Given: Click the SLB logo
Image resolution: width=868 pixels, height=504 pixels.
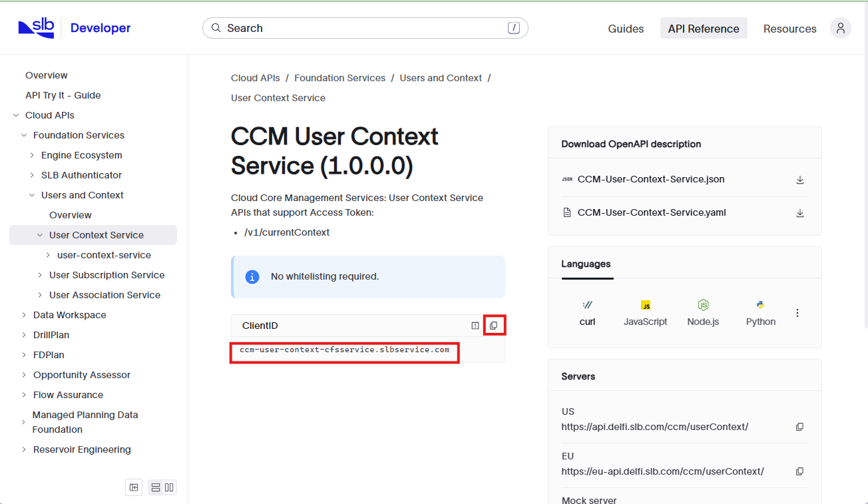Looking at the screenshot, I should (x=36, y=28).
